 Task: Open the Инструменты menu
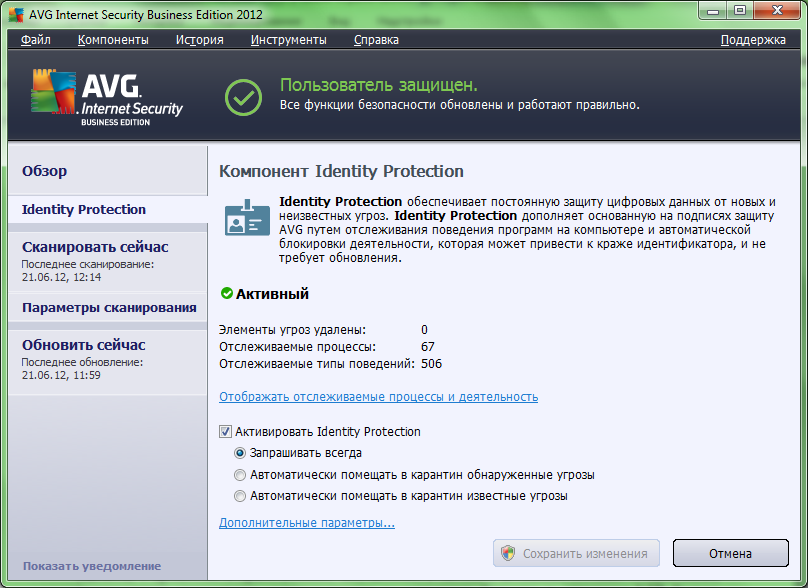pos(289,40)
